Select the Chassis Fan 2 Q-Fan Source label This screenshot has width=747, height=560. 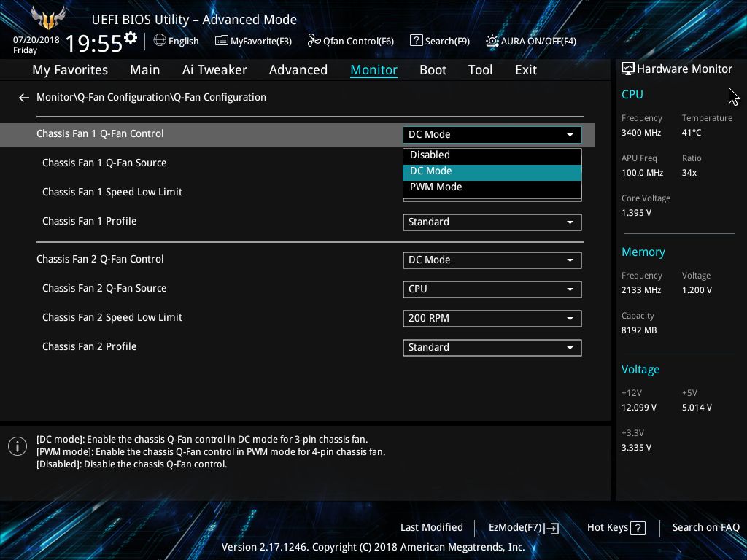[104, 288]
